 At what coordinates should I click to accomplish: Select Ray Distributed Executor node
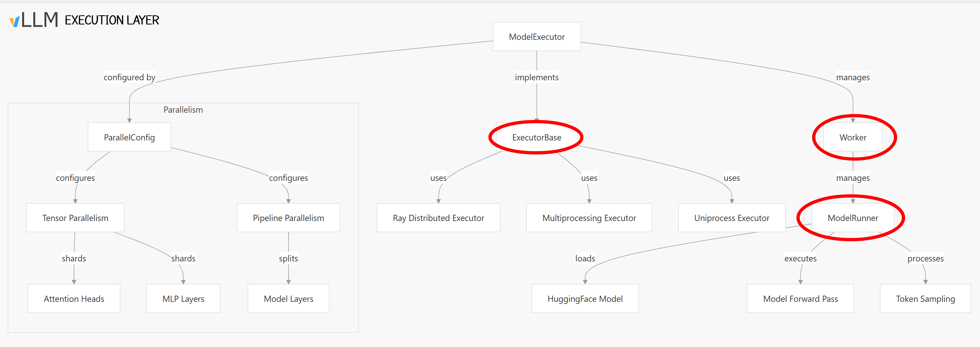[x=438, y=218]
